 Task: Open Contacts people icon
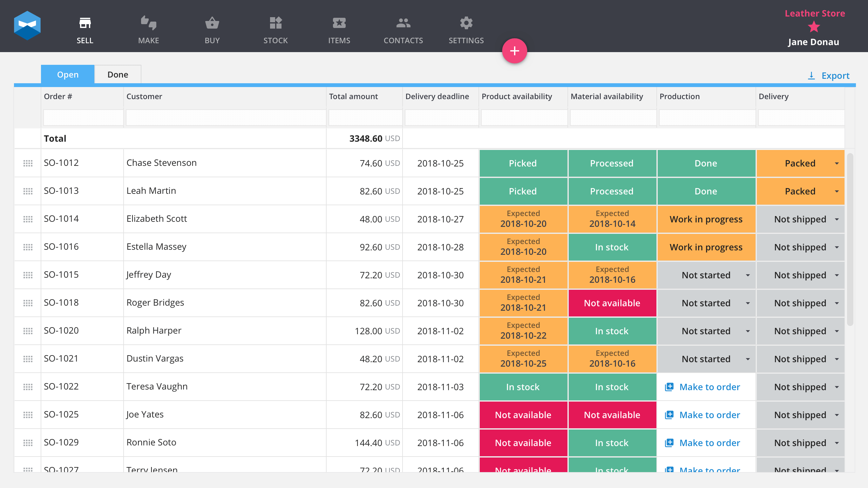403,23
